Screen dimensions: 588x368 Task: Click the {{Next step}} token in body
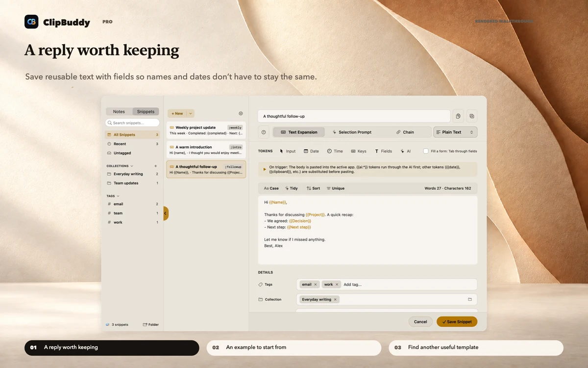click(299, 227)
